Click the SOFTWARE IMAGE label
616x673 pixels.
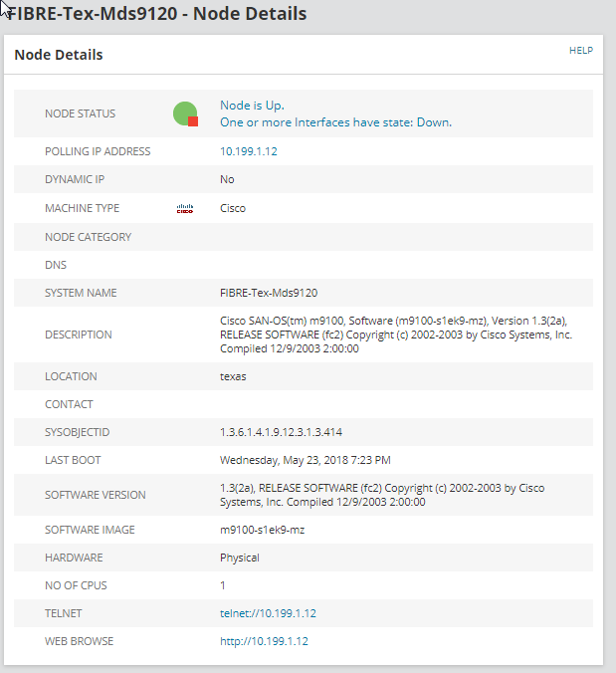[x=91, y=530]
